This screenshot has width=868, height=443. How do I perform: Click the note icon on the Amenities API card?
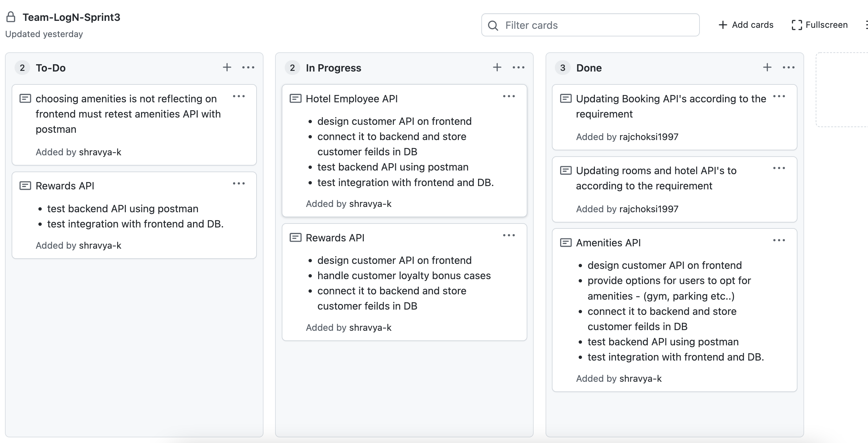point(565,243)
